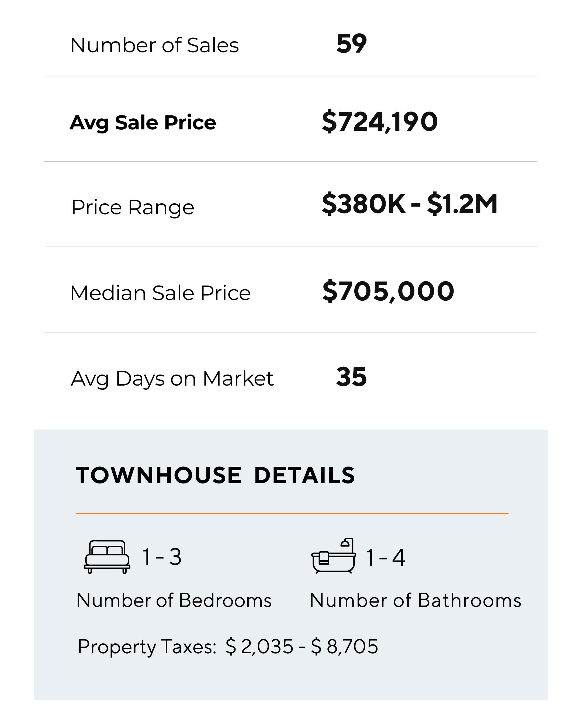Select the Avg Sale Price label
Screen dimensions: 582x728
click(x=143, y=122)
